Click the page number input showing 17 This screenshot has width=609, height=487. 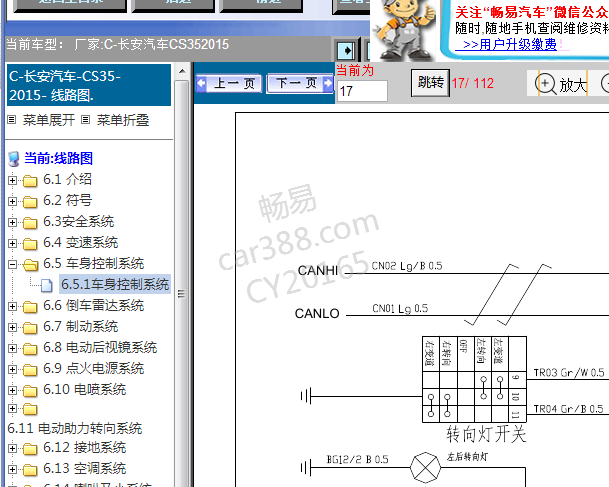click(x=362, y=91)
